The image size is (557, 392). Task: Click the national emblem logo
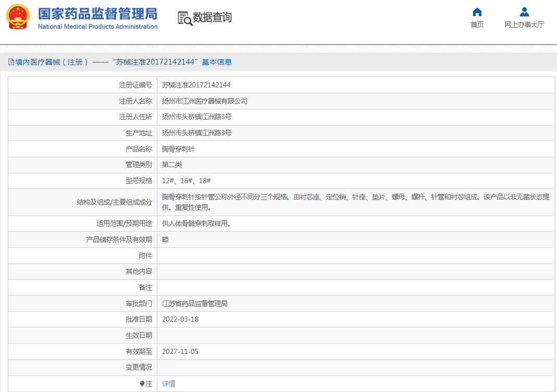coord(18,17)
